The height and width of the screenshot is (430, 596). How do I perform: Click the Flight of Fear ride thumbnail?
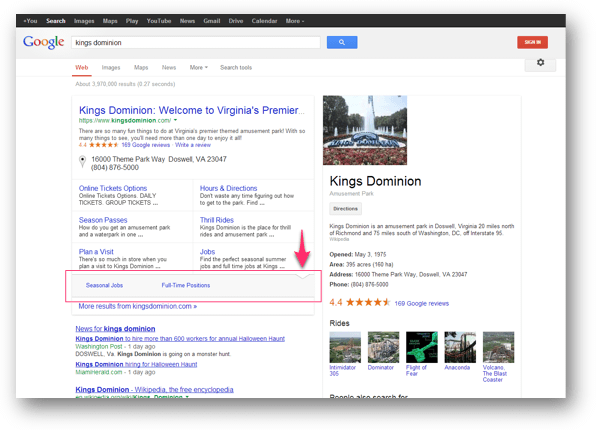click(422, 347)
